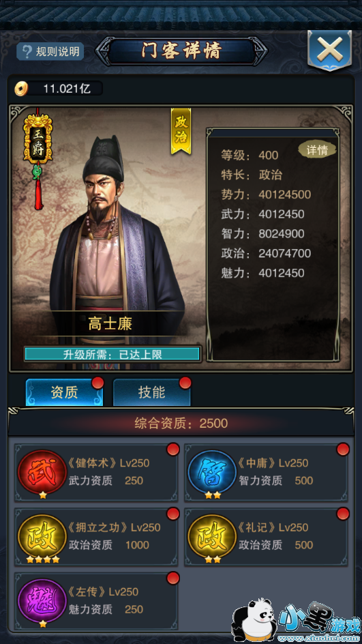The height and width of the screenshot is (644, 362).
Task: Tap the 综合资质 2500 header bar
Action: 181,423
